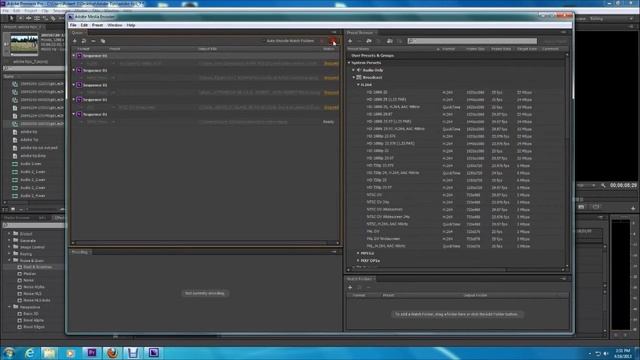Viewport: 640px width, 360px height.
Task: Click Queue panel horizontal scrollbar
Action: (x=205, y=243)
